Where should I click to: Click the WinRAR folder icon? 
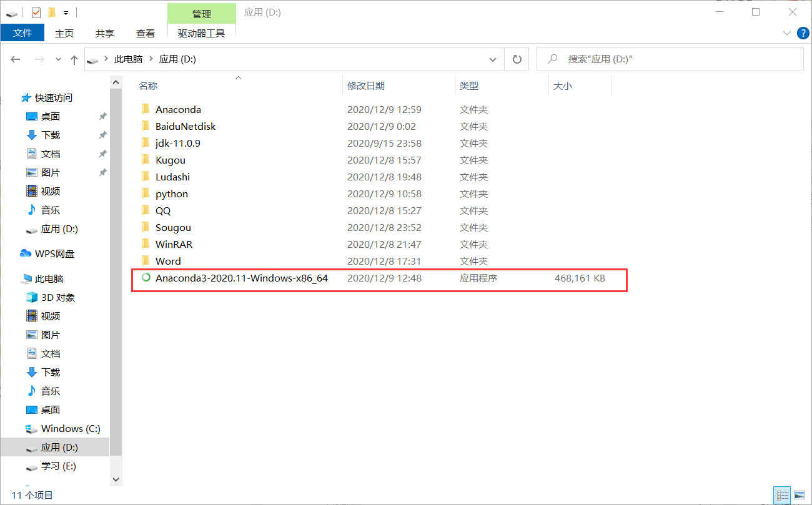click(146, 244)
